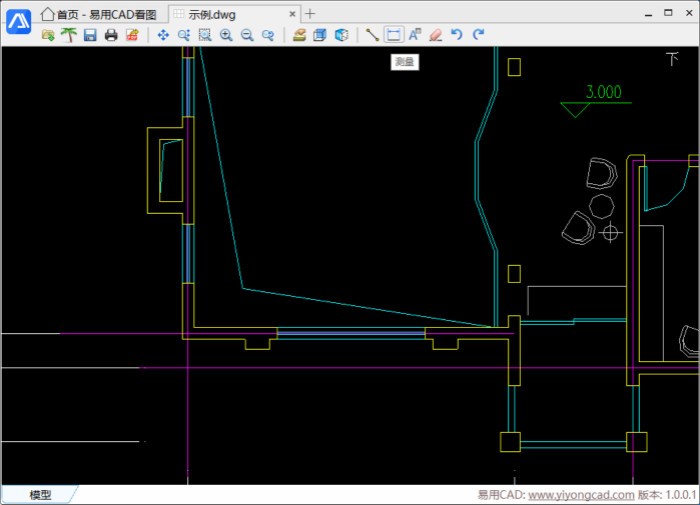Close the 示例.dwg tab
The image size is (700, 505).
pos(292,14)
